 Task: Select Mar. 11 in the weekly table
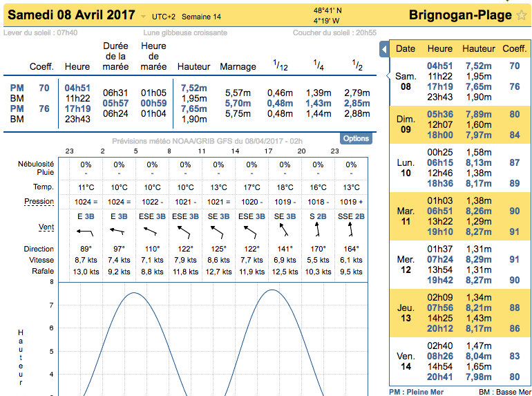point(406,216)
